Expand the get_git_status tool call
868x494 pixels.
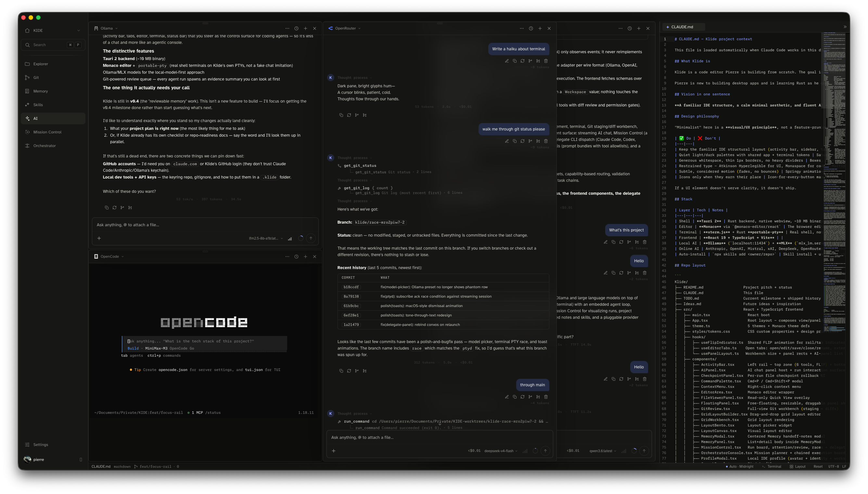pos(360,166)
